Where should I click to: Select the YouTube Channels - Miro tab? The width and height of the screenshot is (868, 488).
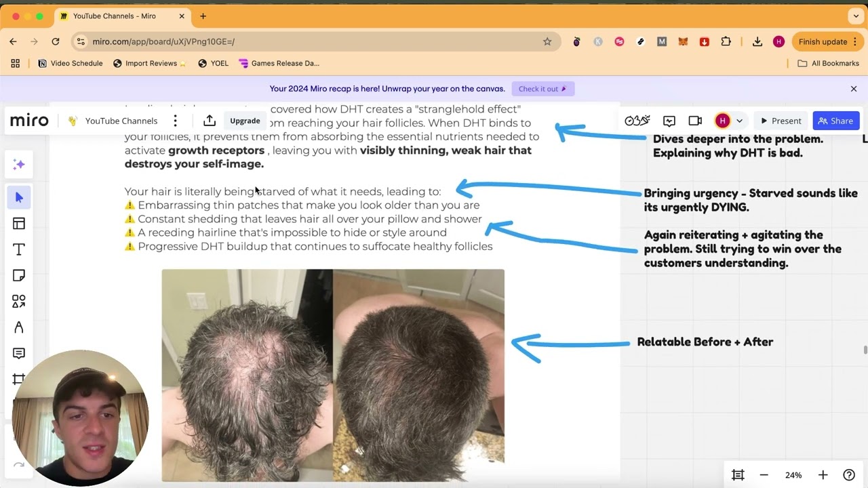(115, 16)
